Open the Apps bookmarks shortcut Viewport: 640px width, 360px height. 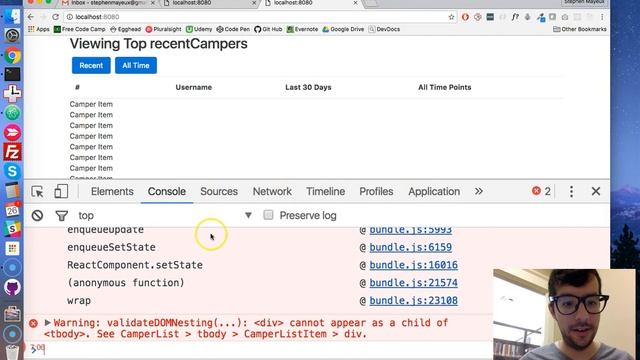click(x=39, y=29)
